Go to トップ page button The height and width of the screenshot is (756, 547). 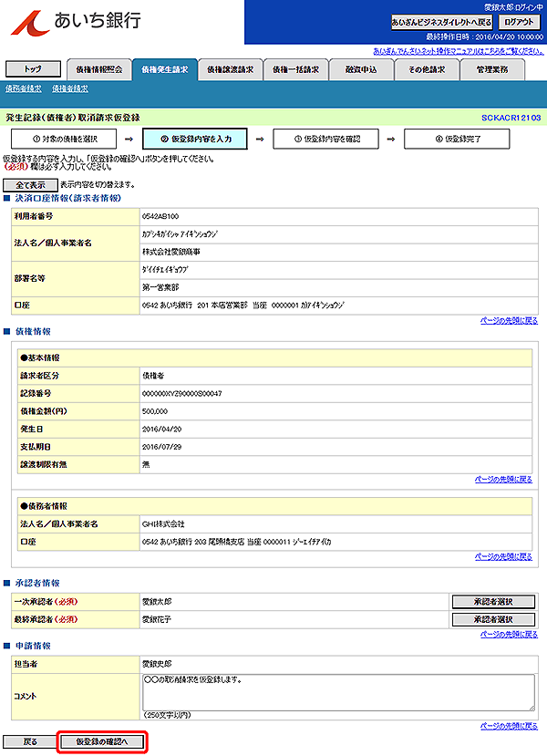tap(33, 69)
